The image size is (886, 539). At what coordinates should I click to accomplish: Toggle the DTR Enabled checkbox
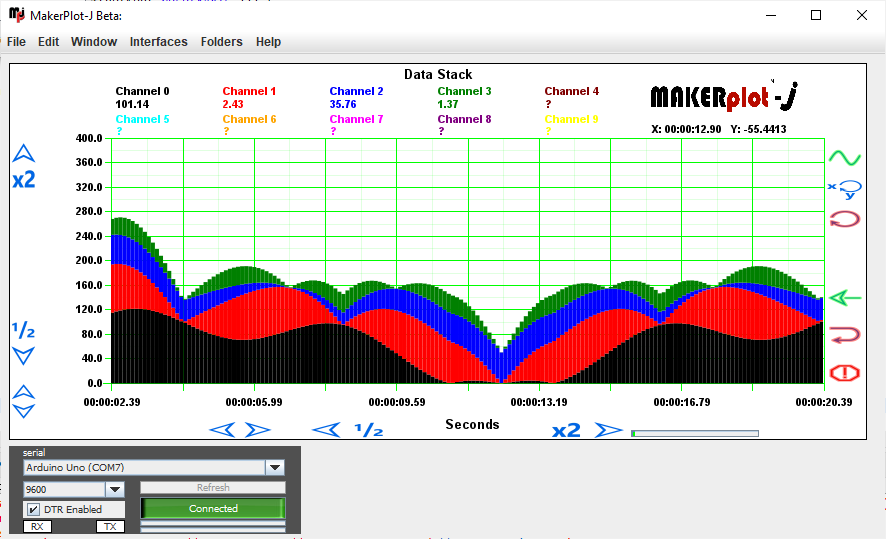click(33, 510)
